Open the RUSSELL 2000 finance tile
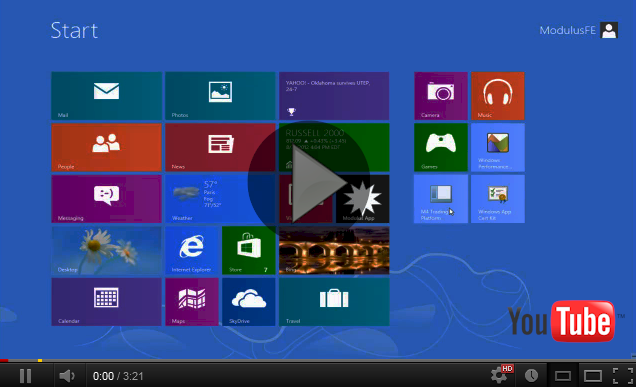636x387 pixels. (x=334, y=148)
